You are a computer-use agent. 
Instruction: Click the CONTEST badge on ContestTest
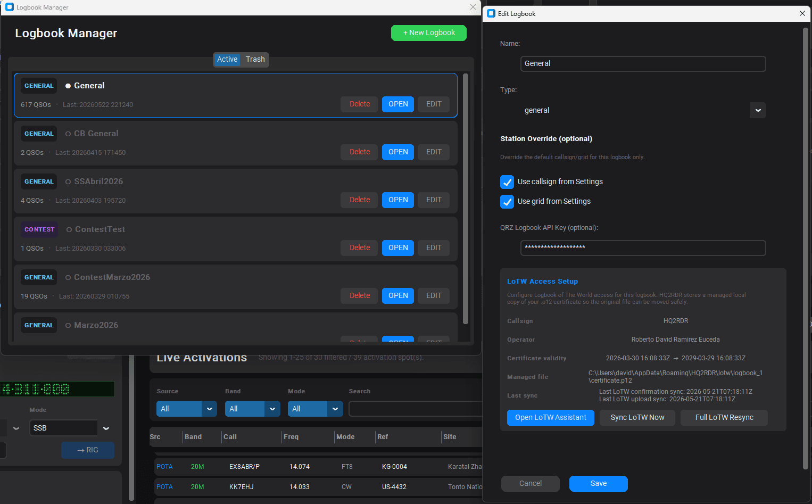(x=39, y=229)
